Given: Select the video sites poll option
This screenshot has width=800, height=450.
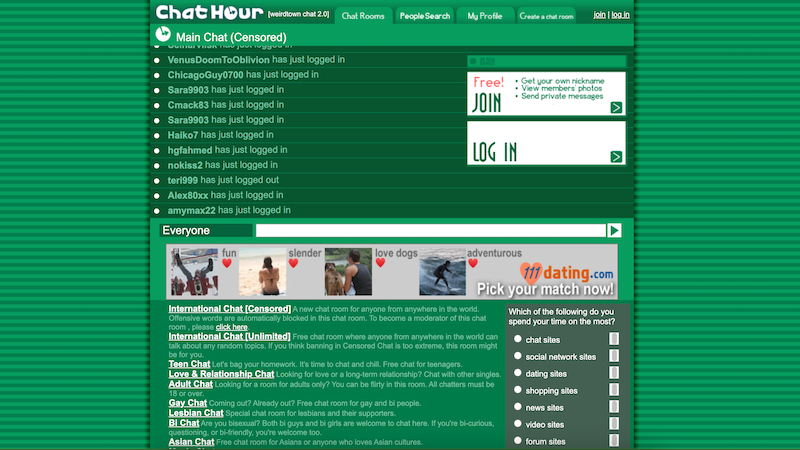Looking at the screenshot, I should click(518, 423).
